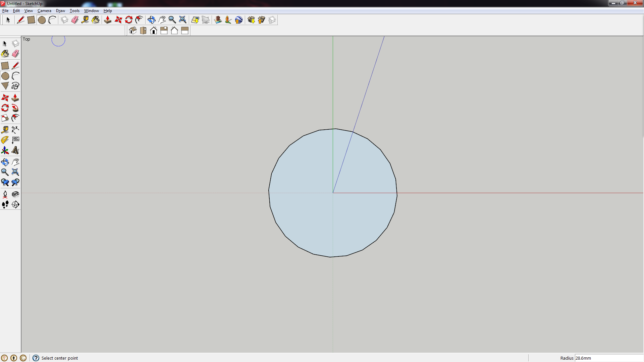The width and height of the screenshot is (644, 362).
Task: Open the File menu
Action: 5,11
